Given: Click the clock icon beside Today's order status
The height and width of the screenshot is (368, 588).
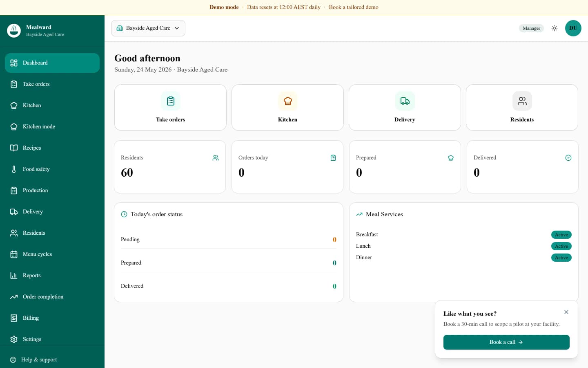Looking at the screenshot, I should click(x=124, y=214).
